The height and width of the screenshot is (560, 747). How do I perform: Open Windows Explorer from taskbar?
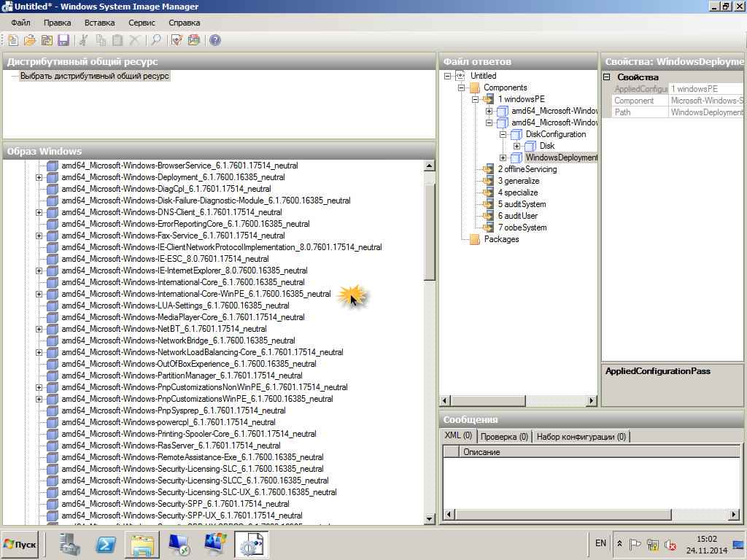click(142, 544)
